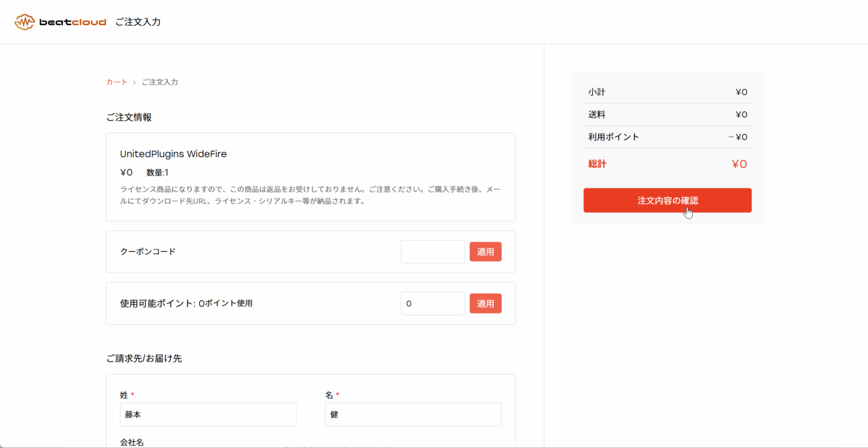
Task: Click the 小計 label in order summary
Action: pyautogui.click(x=596, y=92)
